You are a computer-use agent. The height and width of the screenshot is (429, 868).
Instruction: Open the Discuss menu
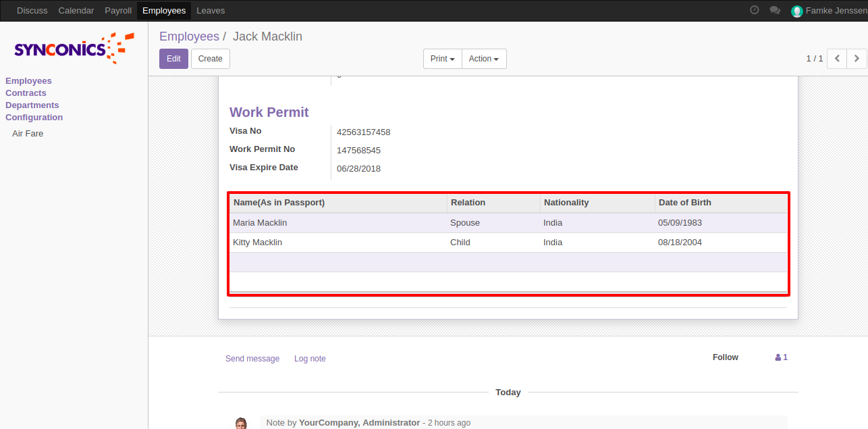(x=32, y=11)
